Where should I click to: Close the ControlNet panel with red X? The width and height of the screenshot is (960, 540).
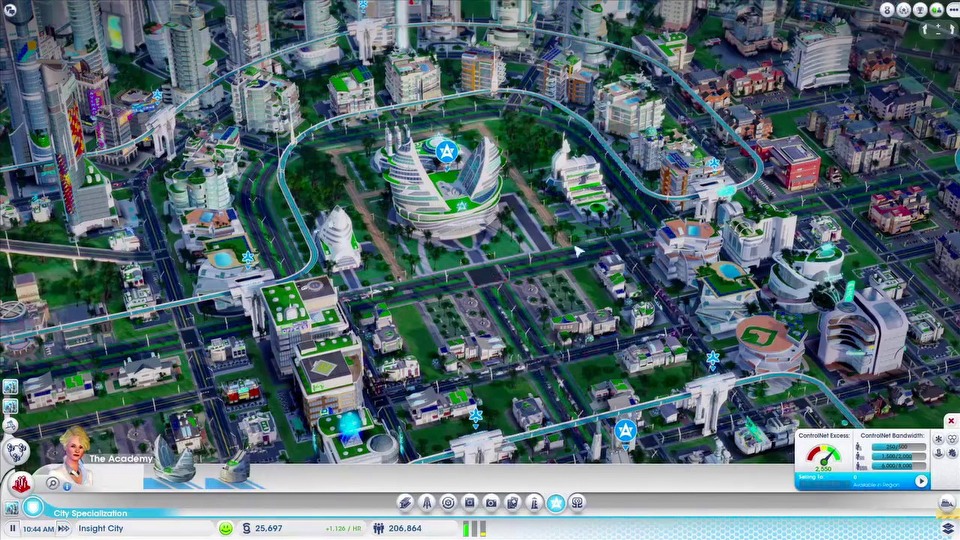(951, 421)
